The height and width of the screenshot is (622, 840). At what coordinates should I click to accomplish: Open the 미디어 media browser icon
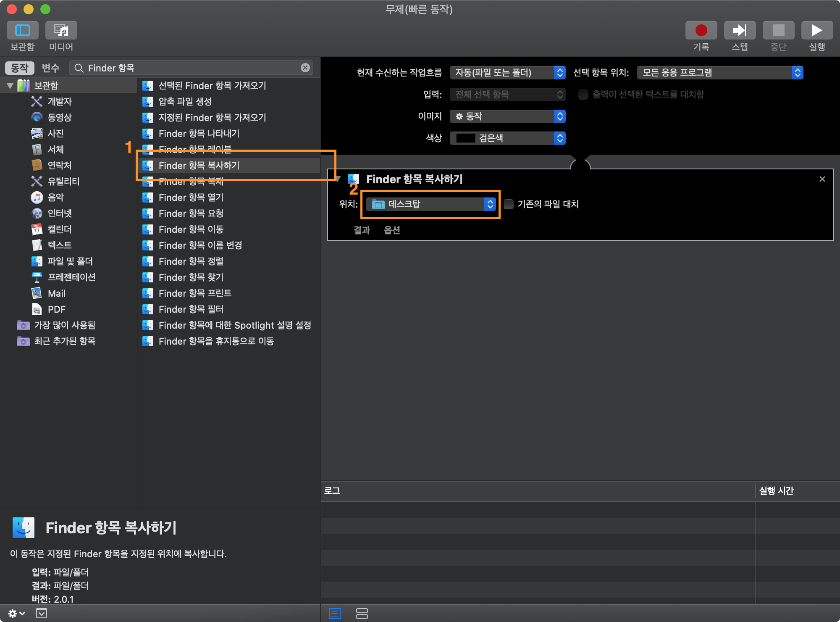(61, 30)
